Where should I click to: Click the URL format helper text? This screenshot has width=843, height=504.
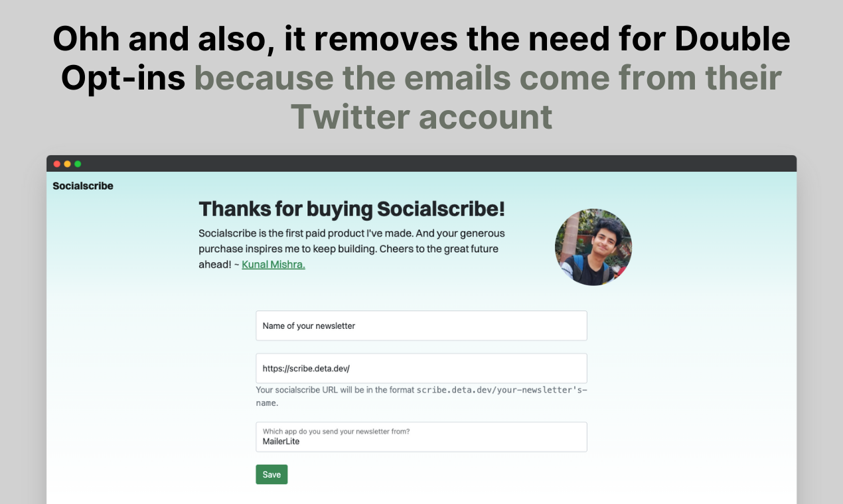(421, 395)
